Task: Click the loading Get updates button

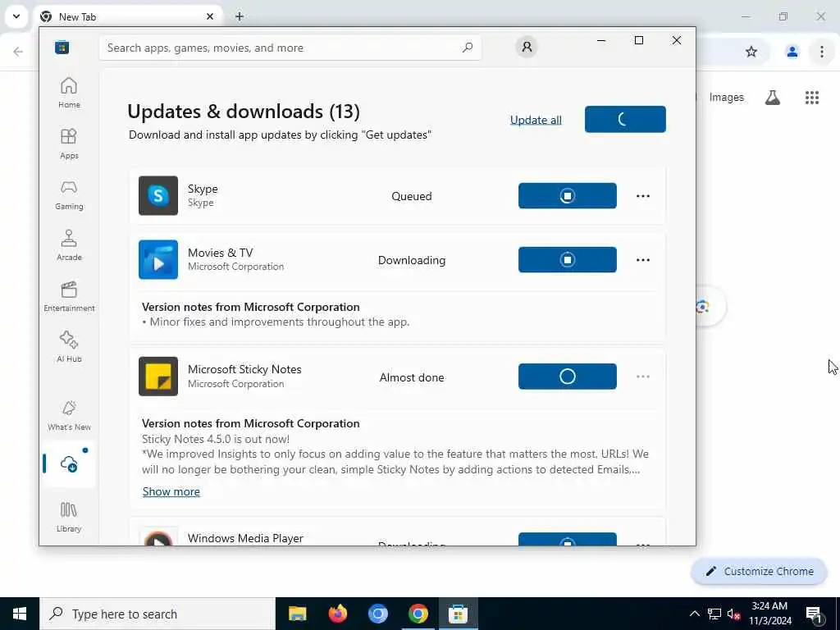Action: pyautogui.click(x=625, y=119)
